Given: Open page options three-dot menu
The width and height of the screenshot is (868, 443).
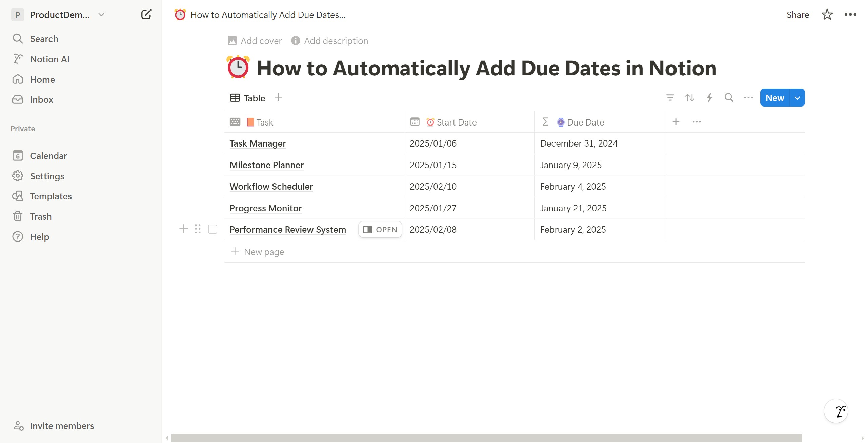Looking at the screenshot, I should click(850, 15).
